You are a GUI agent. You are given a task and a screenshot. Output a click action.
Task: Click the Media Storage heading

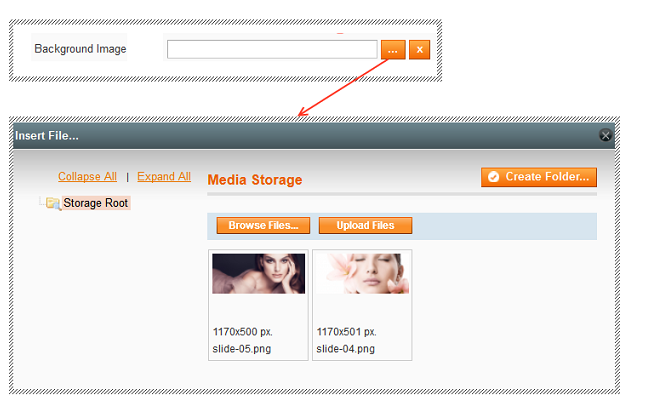[255, 180]
